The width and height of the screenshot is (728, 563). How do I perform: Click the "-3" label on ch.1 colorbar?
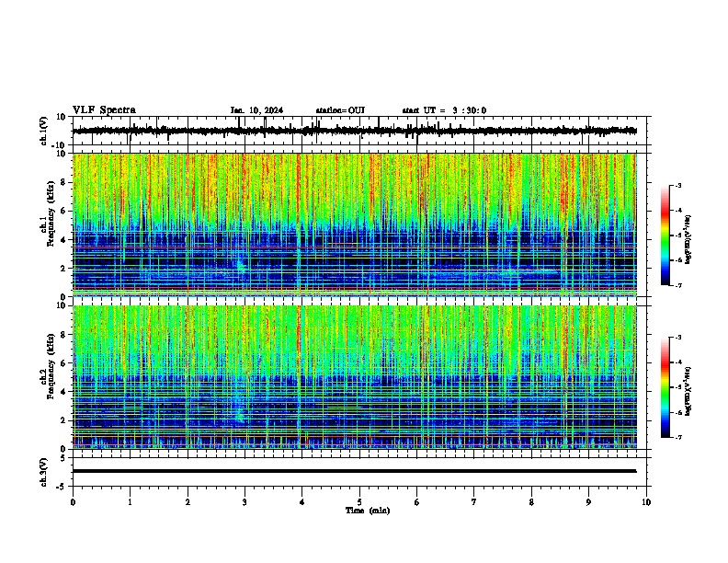point(677,186)
